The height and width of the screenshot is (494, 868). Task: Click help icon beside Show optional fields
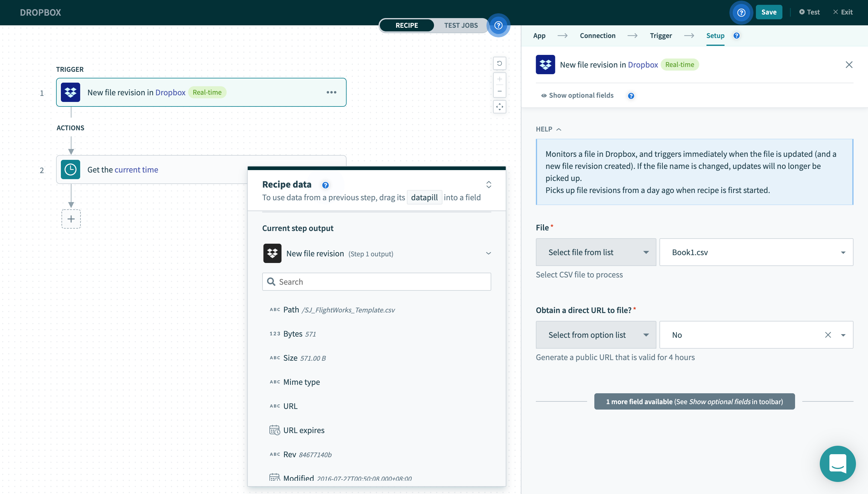coord(631,96)
